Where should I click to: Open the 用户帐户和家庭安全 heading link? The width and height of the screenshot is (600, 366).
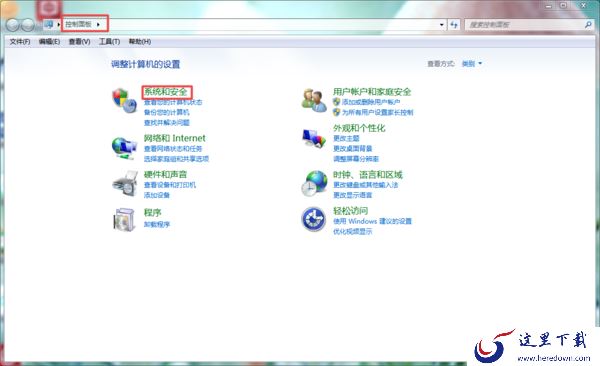point(372,92)
